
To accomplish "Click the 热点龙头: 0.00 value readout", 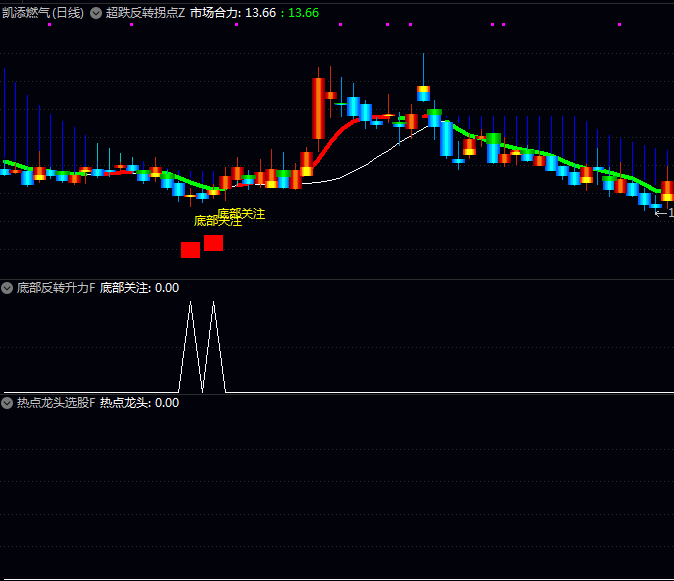I will pyautogui.click(x=140, y=403).
